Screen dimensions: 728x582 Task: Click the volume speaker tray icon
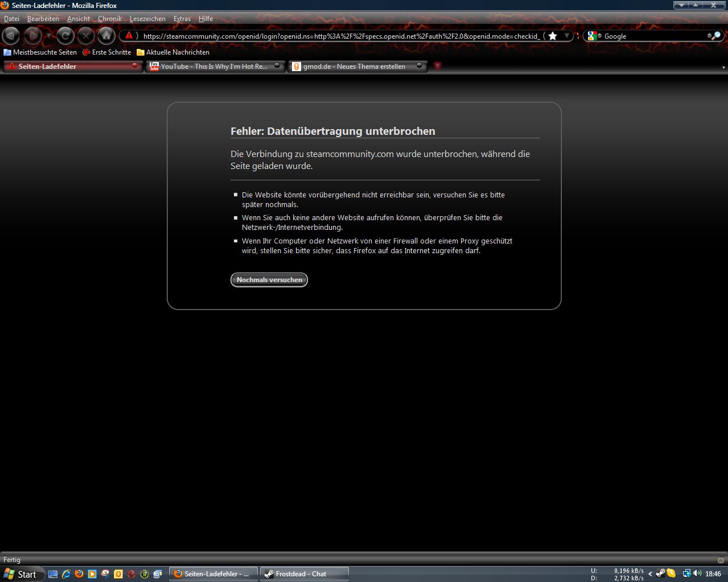(697, 573)
